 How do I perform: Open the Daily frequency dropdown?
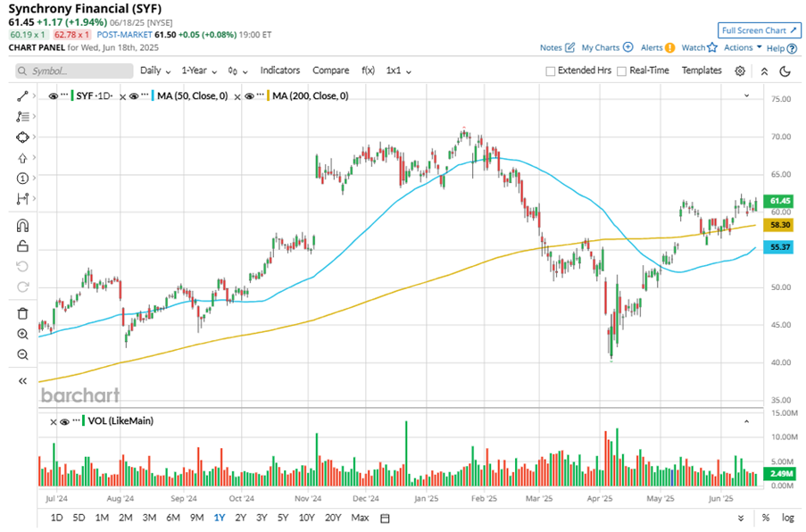154,71
